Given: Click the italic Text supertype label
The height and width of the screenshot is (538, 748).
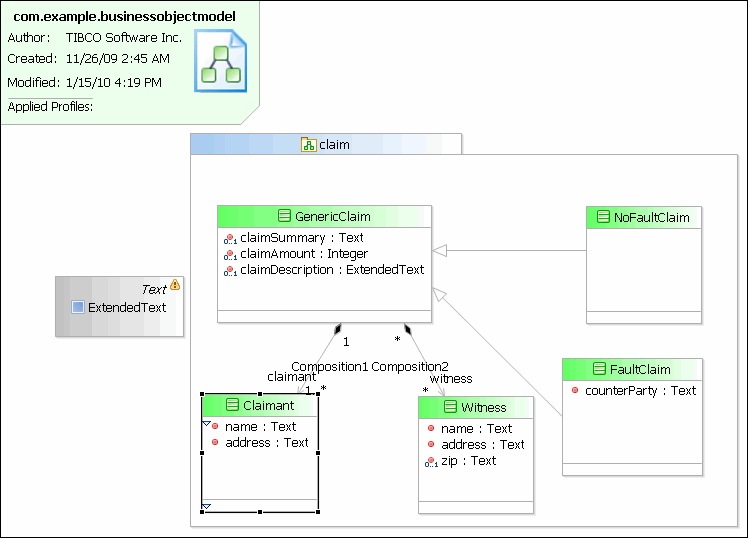Looking at the screenshot, I should tap(154, 289).
